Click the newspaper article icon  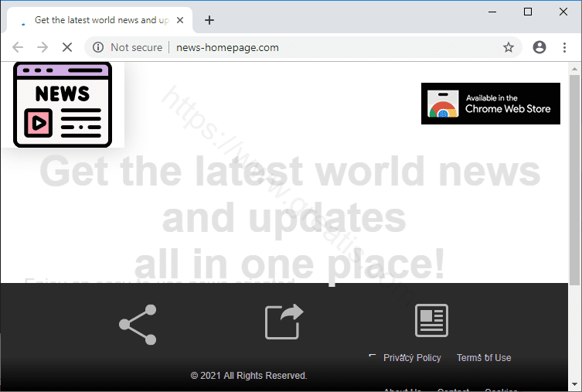tap(431, 320)
